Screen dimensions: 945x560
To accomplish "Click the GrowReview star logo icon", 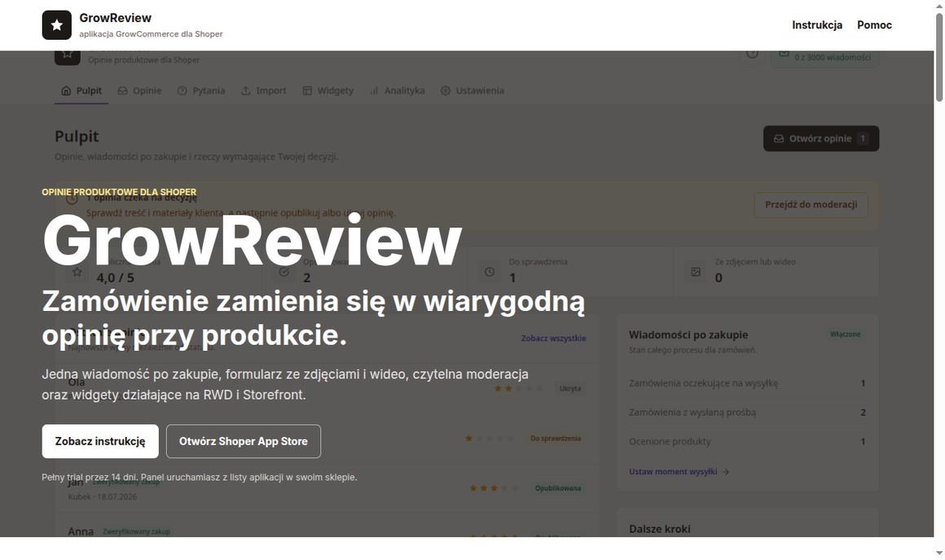I will [57, 25].
